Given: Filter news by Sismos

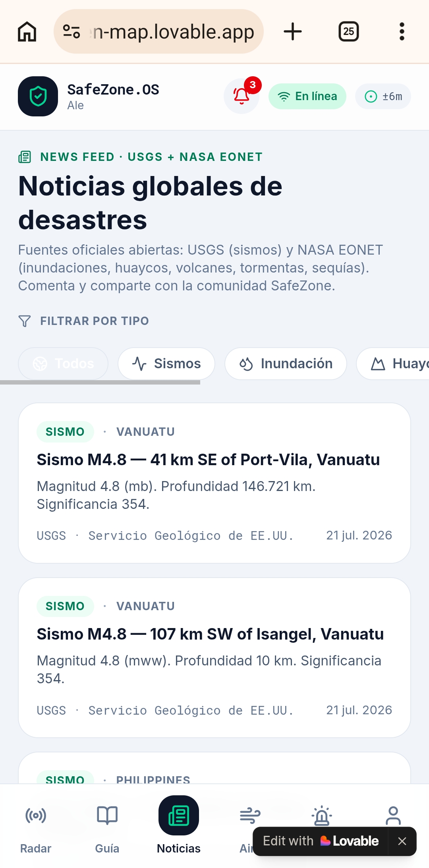Looking at the screenshot, I should tap(166, 363).
